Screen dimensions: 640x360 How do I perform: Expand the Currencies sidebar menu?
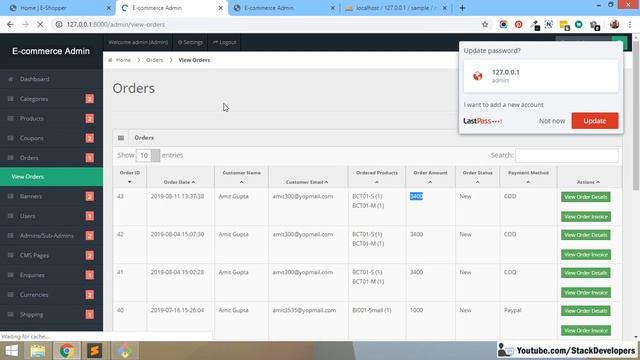[x=51, y=295]
